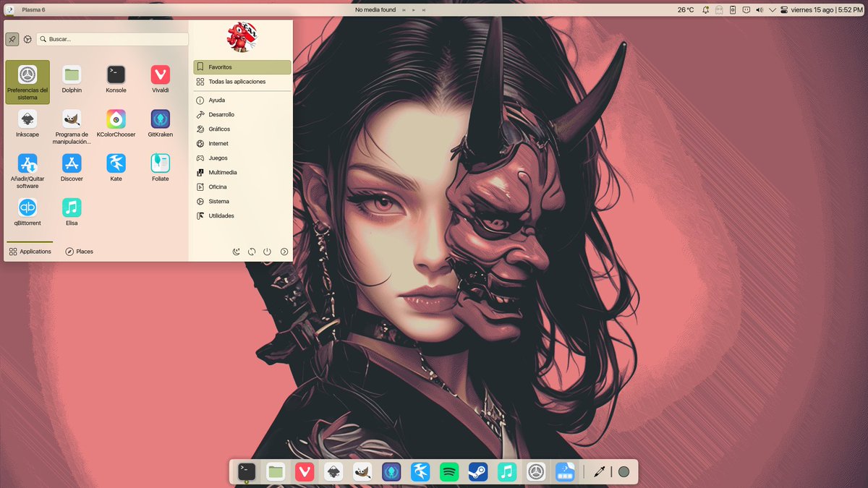Activate color picker eyedropper in dock
This screenshot has height=488, width=868.
(599, 472)
